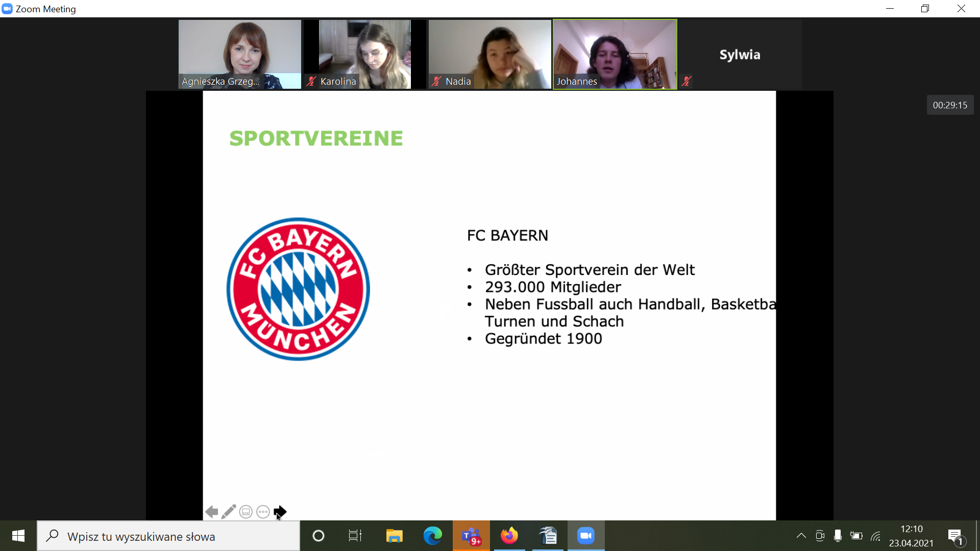Open the Windows Start menu
Image resolution: width=980 pixels, height=551 pixels.
[18, 536]
